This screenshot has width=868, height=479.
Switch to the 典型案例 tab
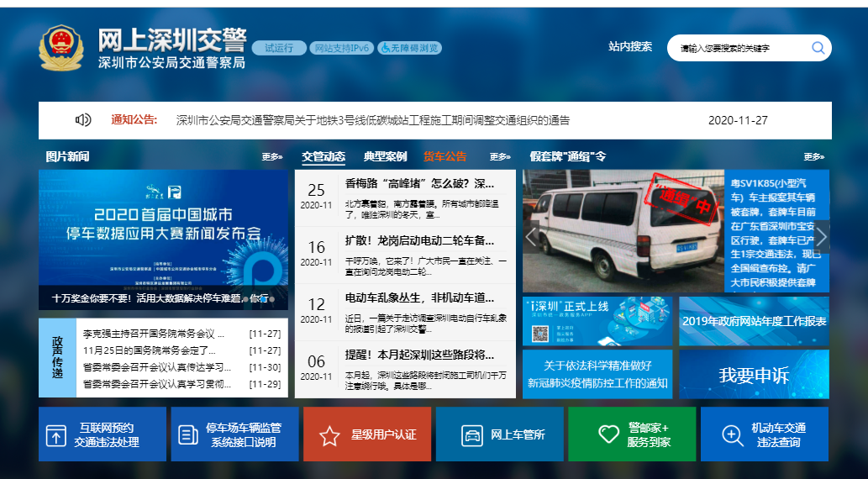click(x=386, y=156)
